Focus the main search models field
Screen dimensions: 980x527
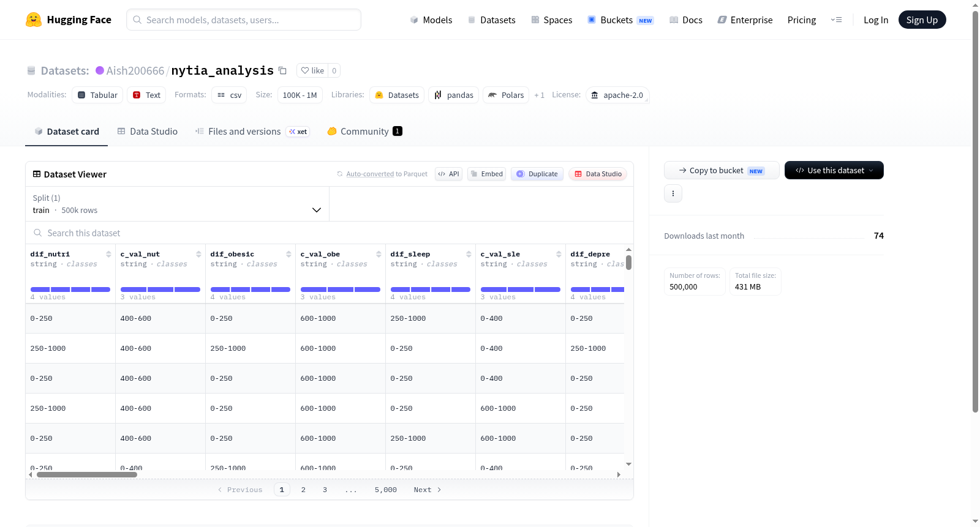pyautogui.click(x=244, y=20)
